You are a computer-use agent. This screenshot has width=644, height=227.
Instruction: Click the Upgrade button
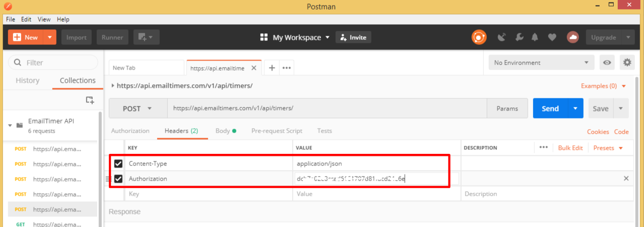[603, 37]
